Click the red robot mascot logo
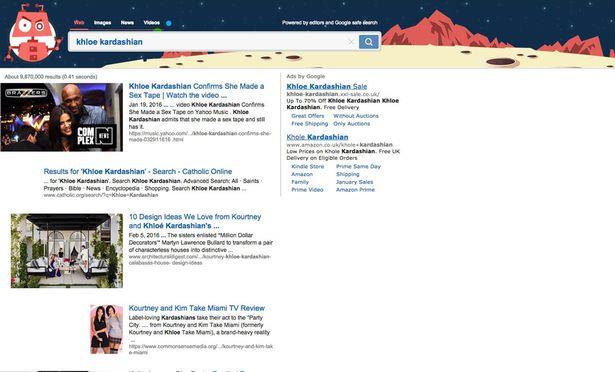Image resolution: width=615 pixels, height=372 pixels. coord(33,33)
